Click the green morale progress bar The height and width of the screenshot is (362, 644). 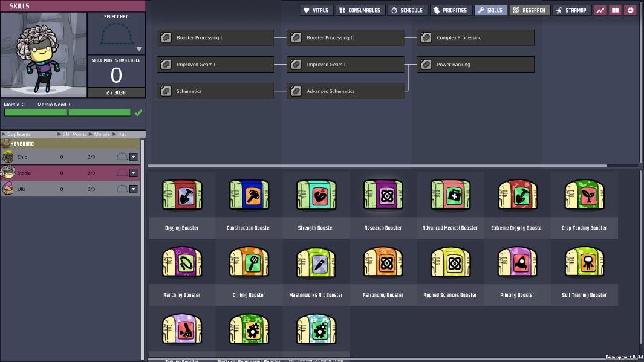tap(68, 112)
